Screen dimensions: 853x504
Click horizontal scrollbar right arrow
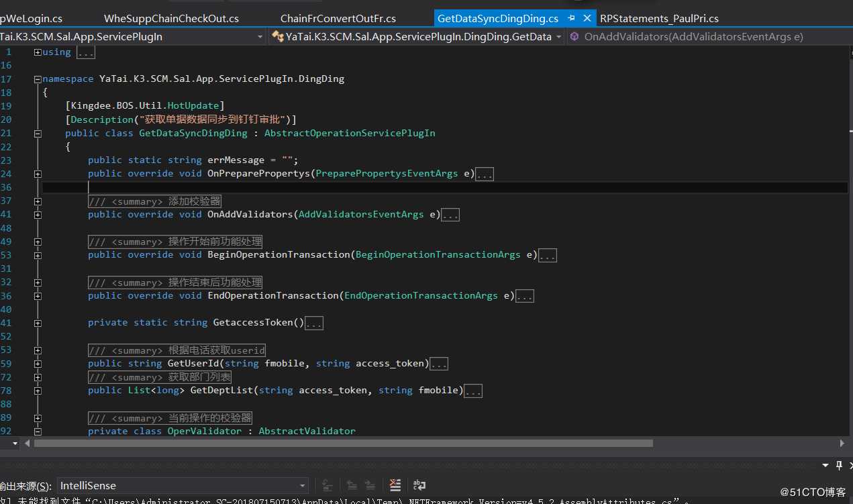click(843, 443)
